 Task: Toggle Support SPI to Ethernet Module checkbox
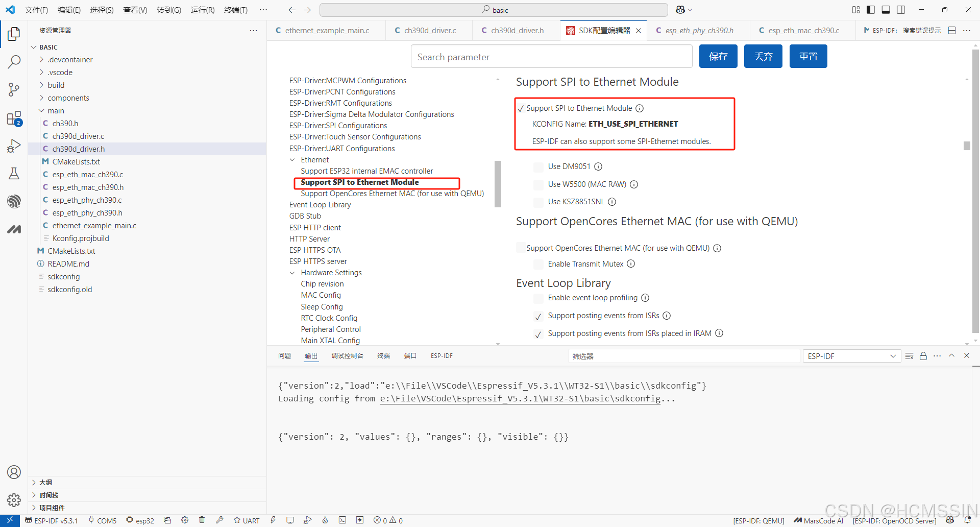click(521, 109)
